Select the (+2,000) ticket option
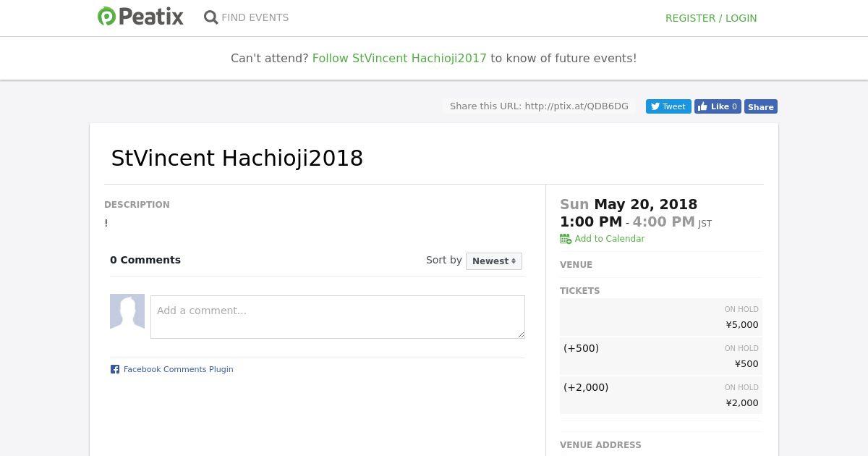This screenshot has width=868, height=456. 660,395
